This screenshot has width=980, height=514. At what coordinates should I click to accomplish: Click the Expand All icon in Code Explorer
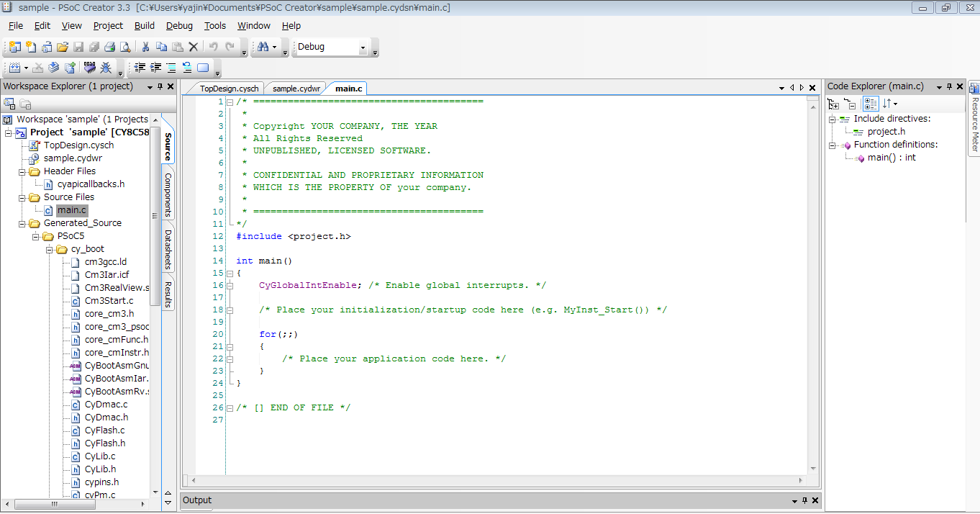click(834, 104)
